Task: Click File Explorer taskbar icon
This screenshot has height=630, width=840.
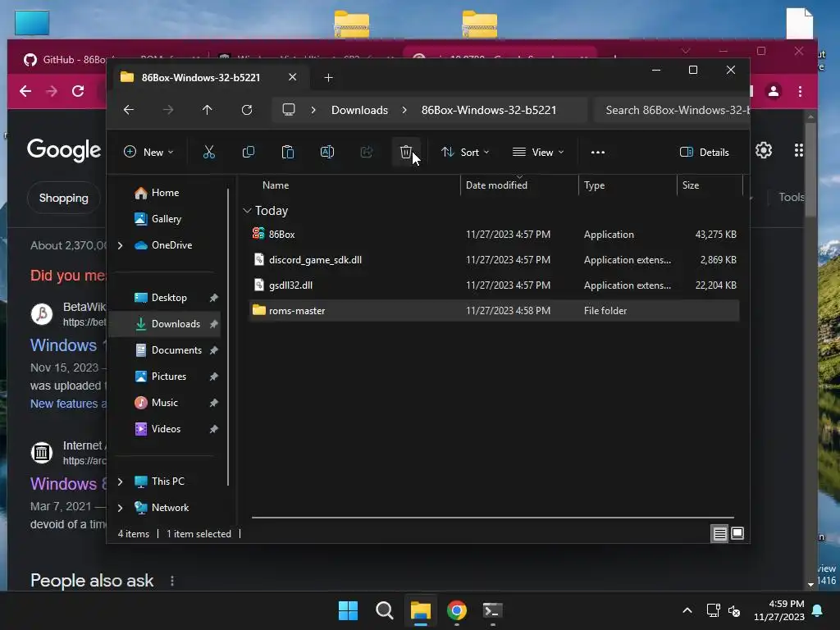Action: click(421, 610)
